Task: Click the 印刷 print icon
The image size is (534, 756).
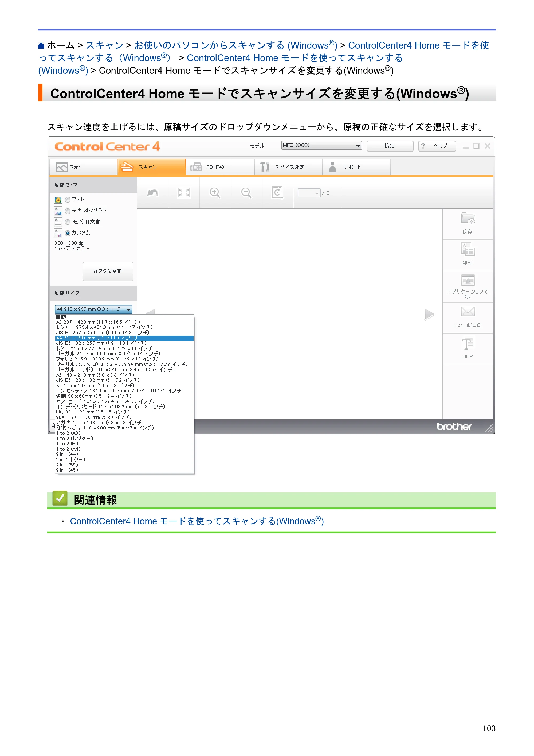Action: 468,250
